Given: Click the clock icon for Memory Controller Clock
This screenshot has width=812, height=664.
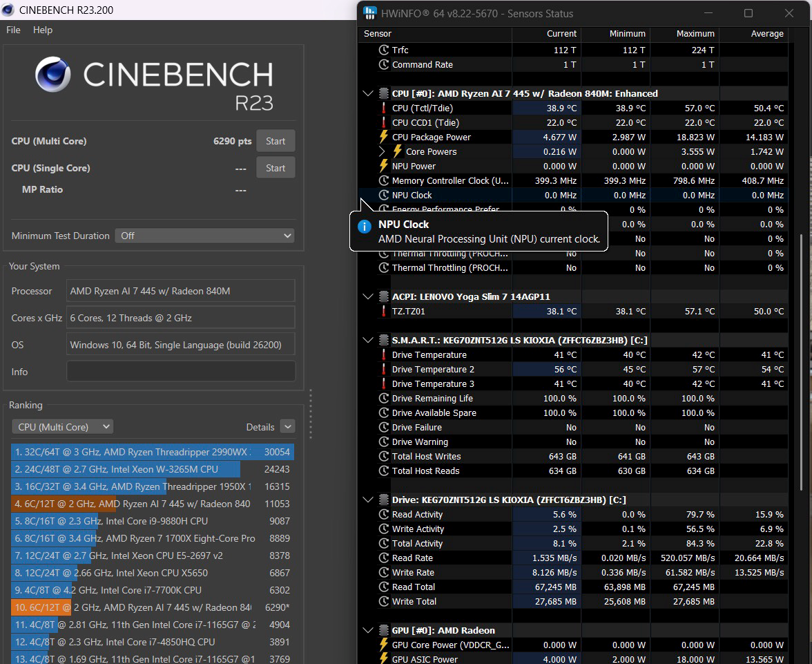Looking at the screenshot, I should [x=384, y=180].
